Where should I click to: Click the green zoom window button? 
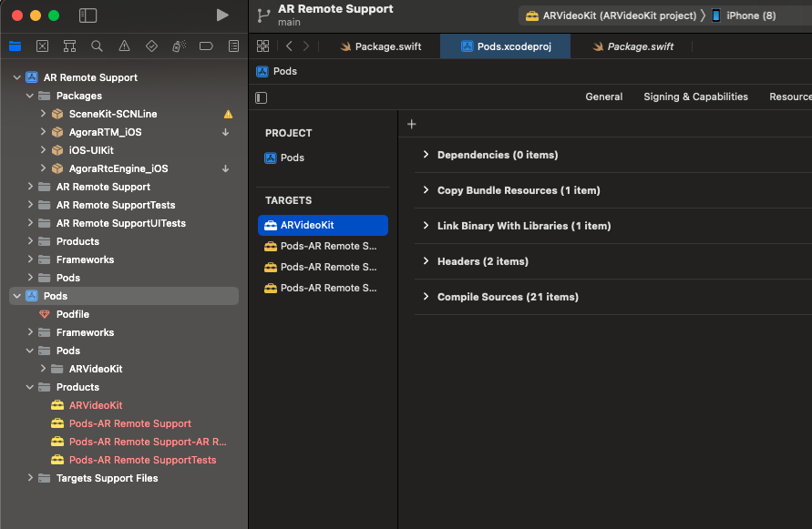pyautogui.click(x=54, y=15)
